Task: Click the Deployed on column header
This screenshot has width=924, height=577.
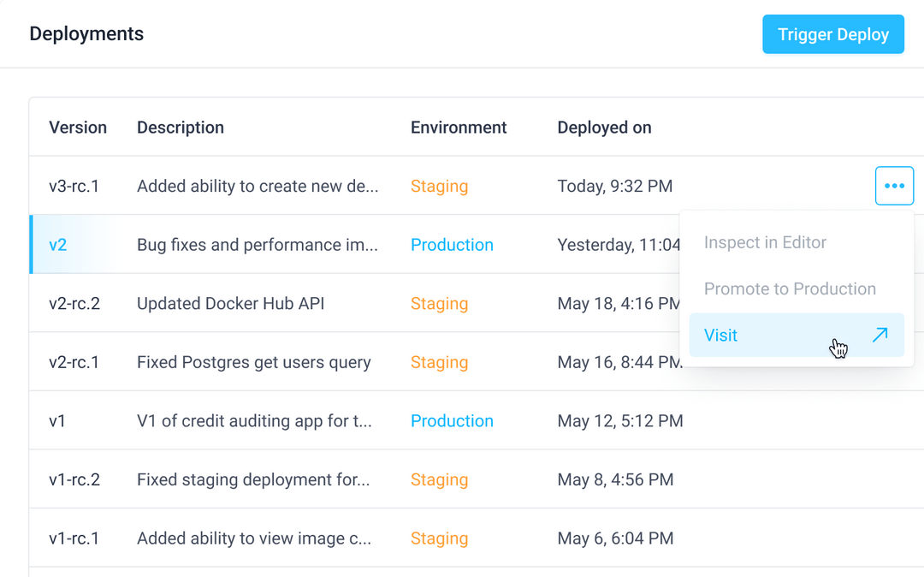Action: click(x=604, y=127)
